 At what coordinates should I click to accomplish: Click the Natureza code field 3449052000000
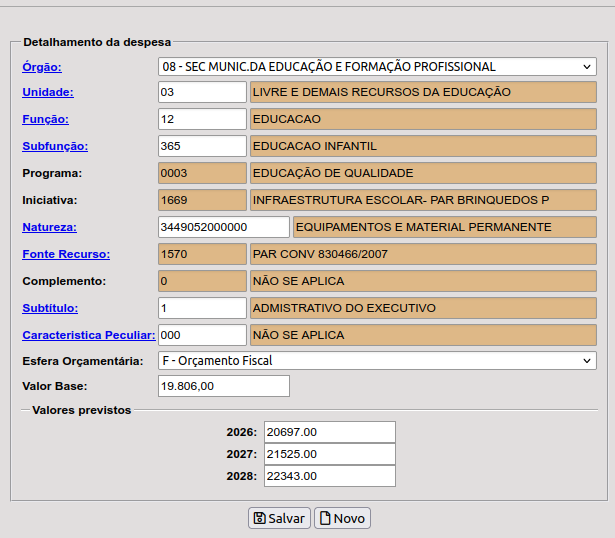click(223, 227)
